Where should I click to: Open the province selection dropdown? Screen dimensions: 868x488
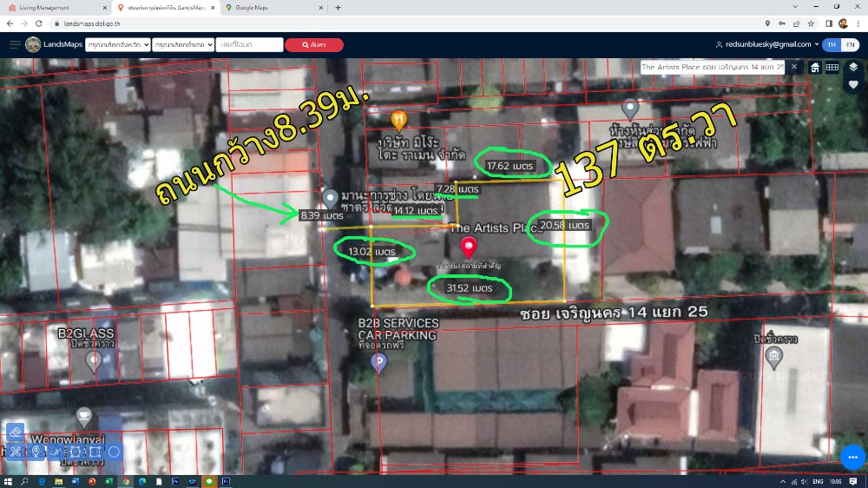pyautogui.click(x=118, y=45)
